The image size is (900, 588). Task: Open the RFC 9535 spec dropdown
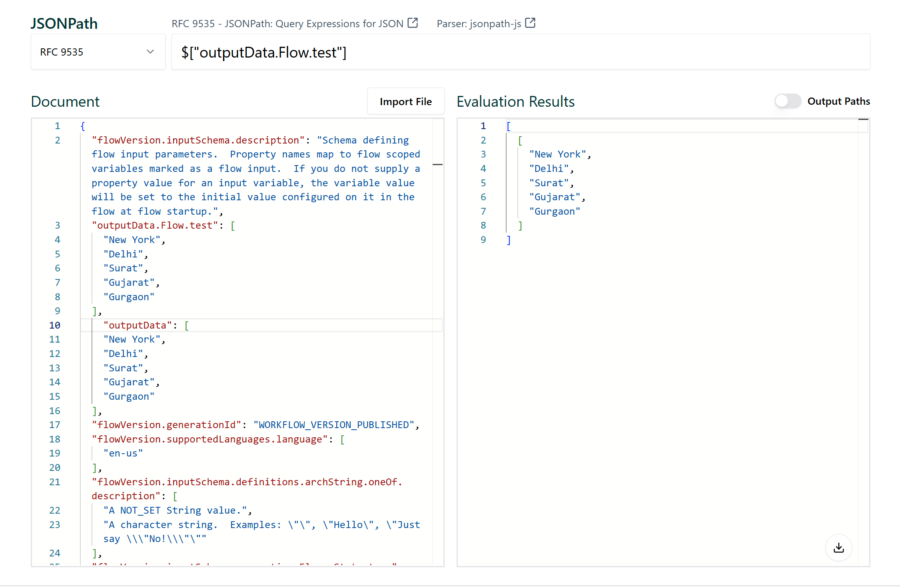pos(98,52)
